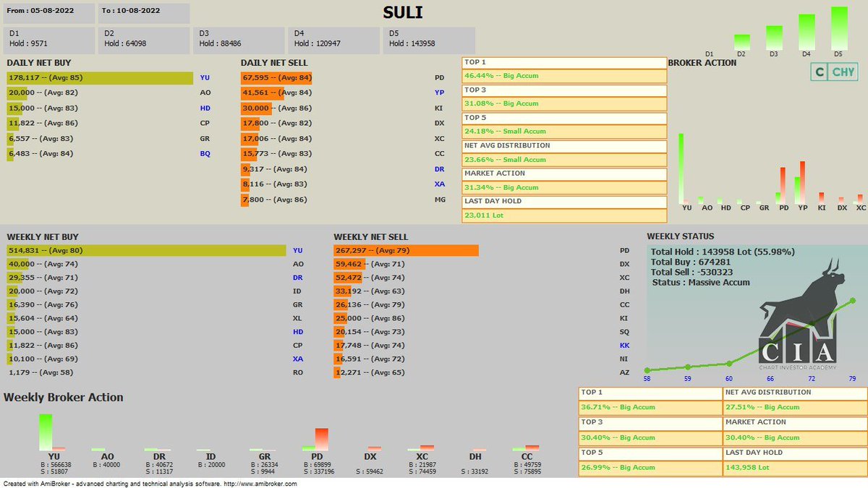The image size is (868, 488).
Task: Click daily net buy 6,557 row
Action: coord(109,138)
